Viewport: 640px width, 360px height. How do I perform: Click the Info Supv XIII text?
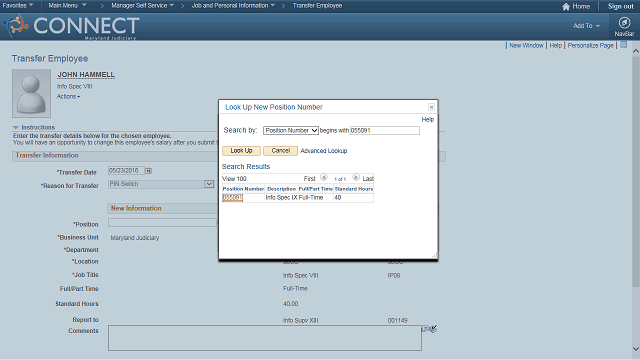(300, 320)
